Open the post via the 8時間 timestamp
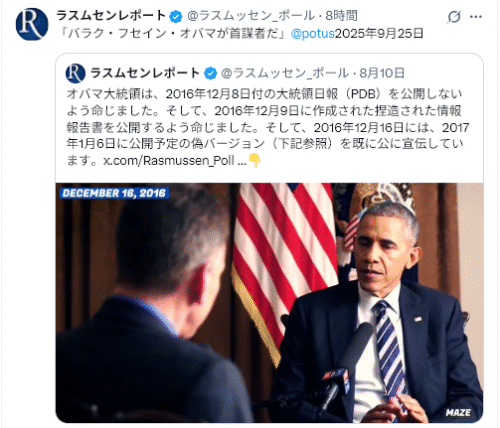 341,16
